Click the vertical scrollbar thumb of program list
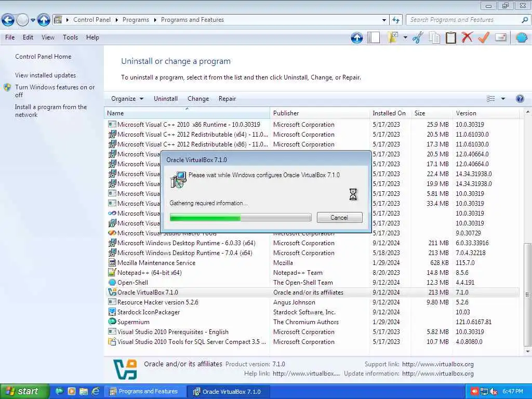 point(527,295)
